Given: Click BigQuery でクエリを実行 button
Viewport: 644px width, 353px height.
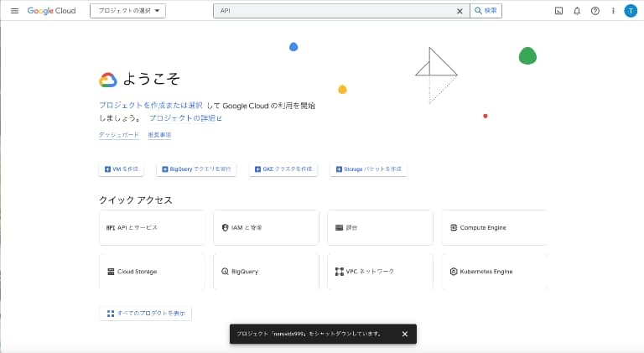Looking at the screenshot, I should 196,169.
